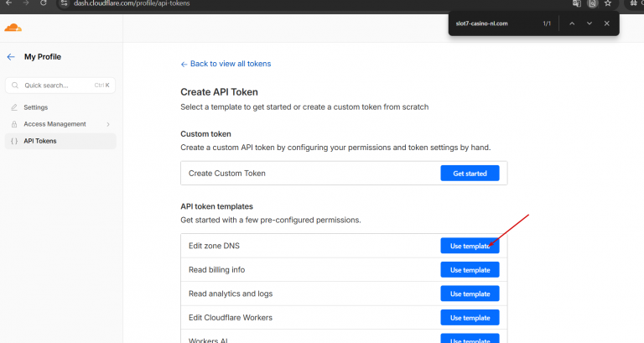Click the browser address bar URL
The width and height of the screenshot is (644, 343).
tap(132, 3)
